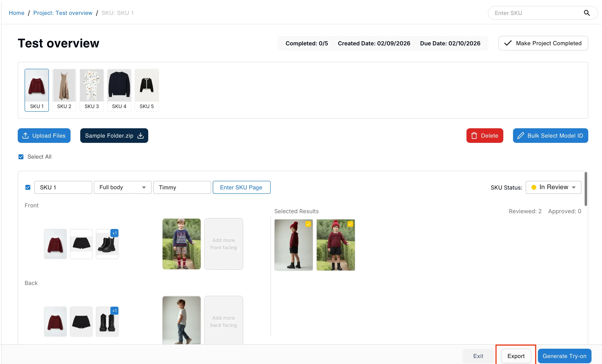Click the download icon on Sample Folder.zip
The height and width of the screenshot is (364, 602).
[140, 136]
